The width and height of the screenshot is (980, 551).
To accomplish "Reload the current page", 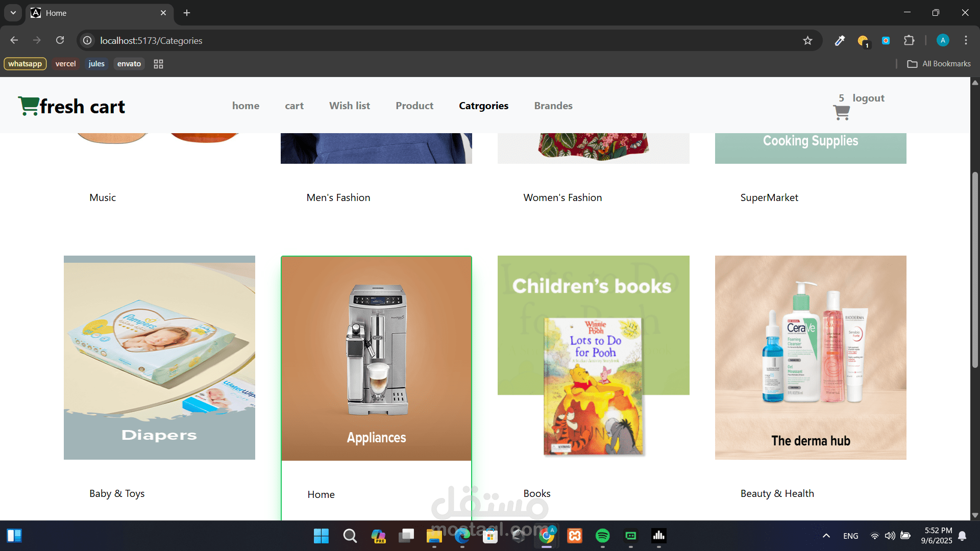I will pos(60,40).
